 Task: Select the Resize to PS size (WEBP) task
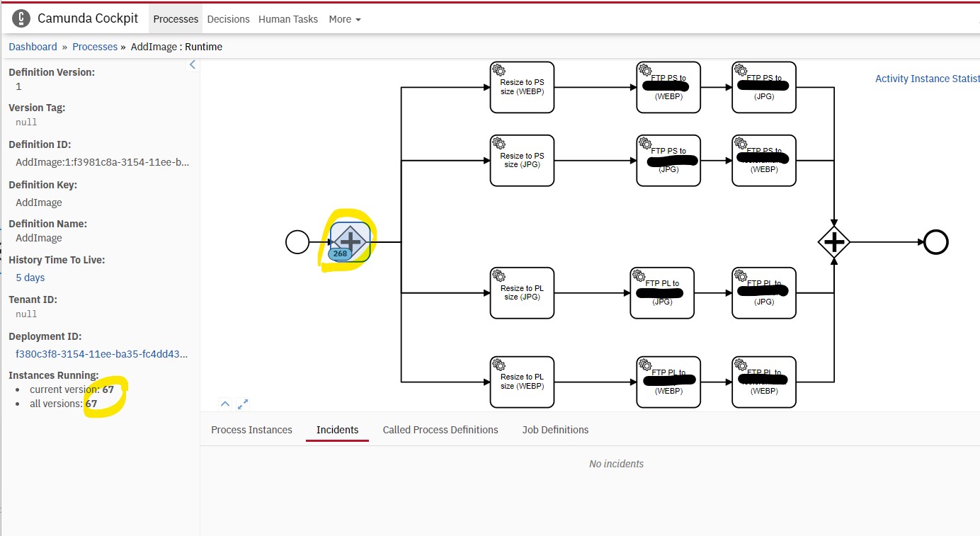[x=522, y=87]
